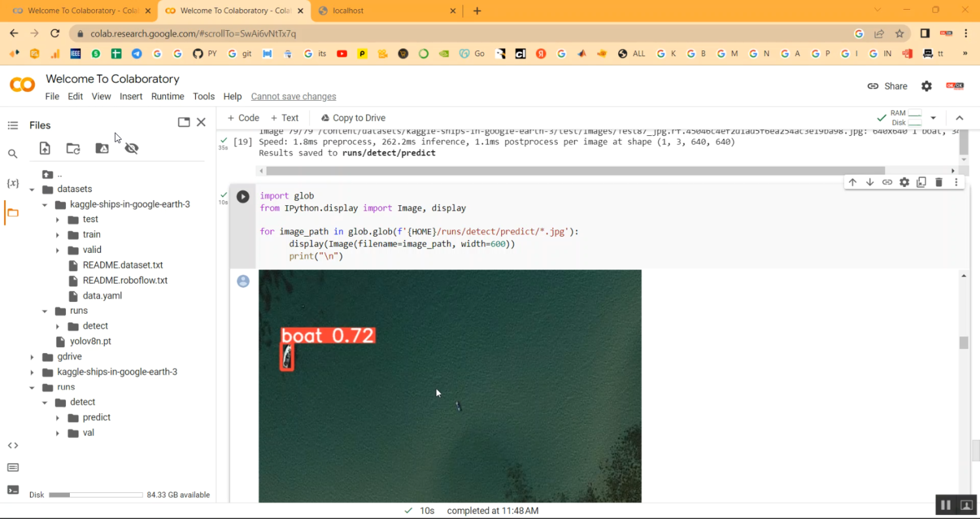Open the RAM and Disk dropdown arrow
The image size is (980, 519).
pyautogui.click(x=933, y=118)
